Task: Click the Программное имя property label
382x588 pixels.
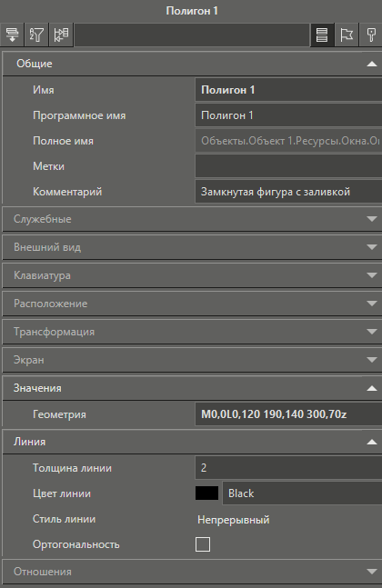Action: coord(79,115)
